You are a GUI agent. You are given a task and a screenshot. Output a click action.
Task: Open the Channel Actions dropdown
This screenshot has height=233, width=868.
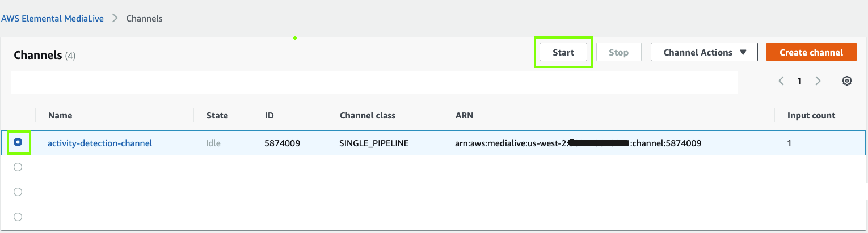tap(704, 52)
